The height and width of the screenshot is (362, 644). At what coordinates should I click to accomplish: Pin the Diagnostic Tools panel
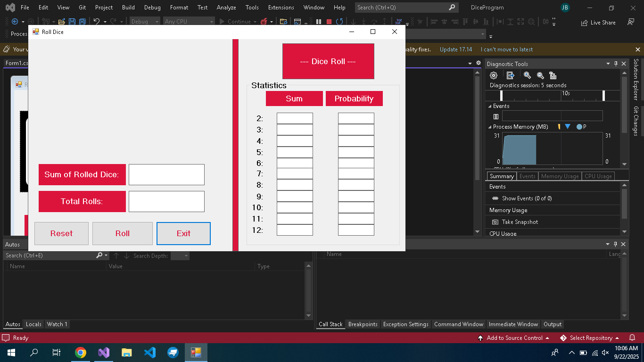(616, 64)
